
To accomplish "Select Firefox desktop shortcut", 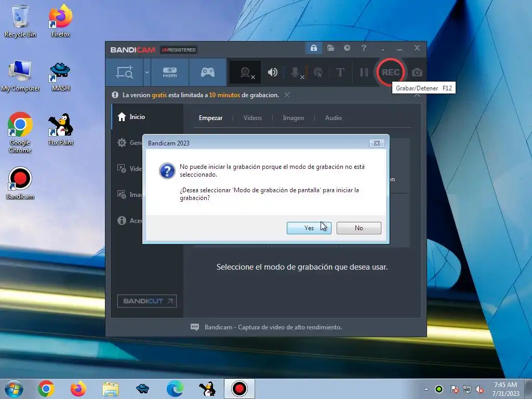I will click(x=60, y=21).
